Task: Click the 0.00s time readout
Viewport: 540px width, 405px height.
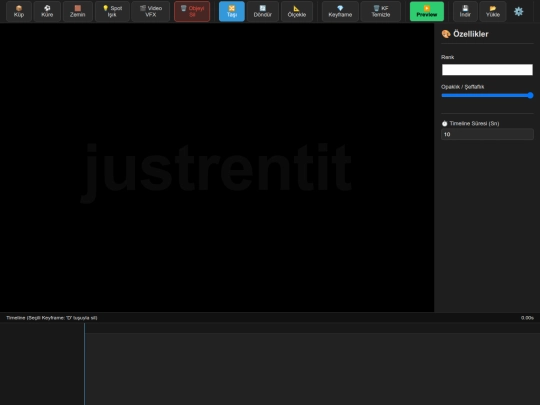Action: pos(527,318)
